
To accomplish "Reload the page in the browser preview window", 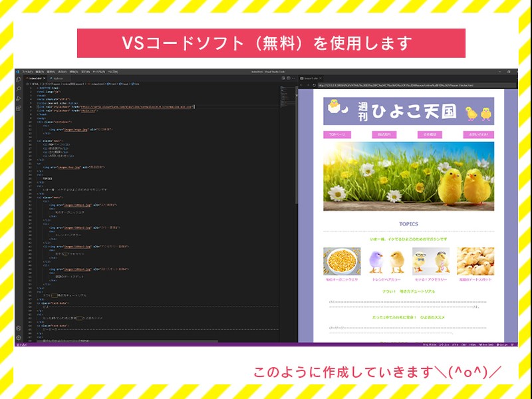I will [314, 84].
